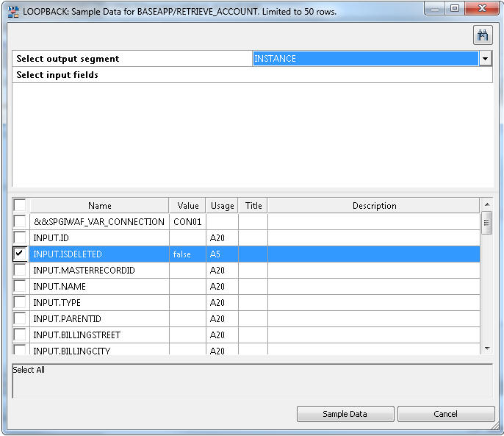Check the INPUT.MASTERRECORDID checkbox
The image size is (504, 436).
coord(20,270)
